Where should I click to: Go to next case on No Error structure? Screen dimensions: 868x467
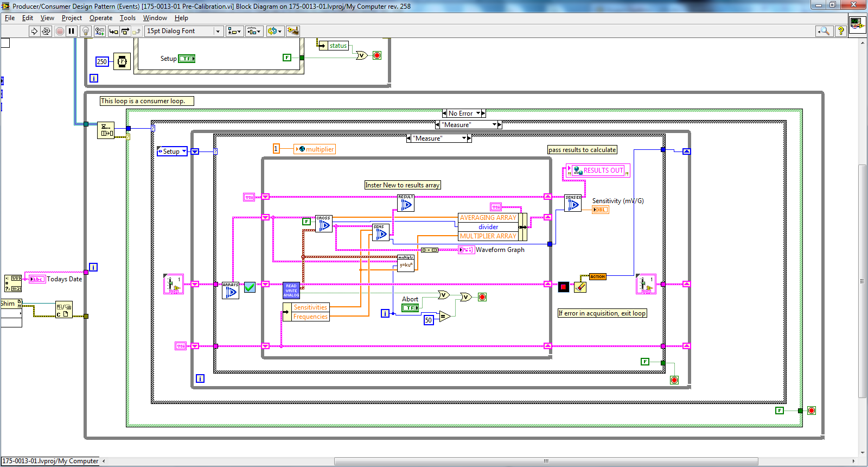click(483, 113)
